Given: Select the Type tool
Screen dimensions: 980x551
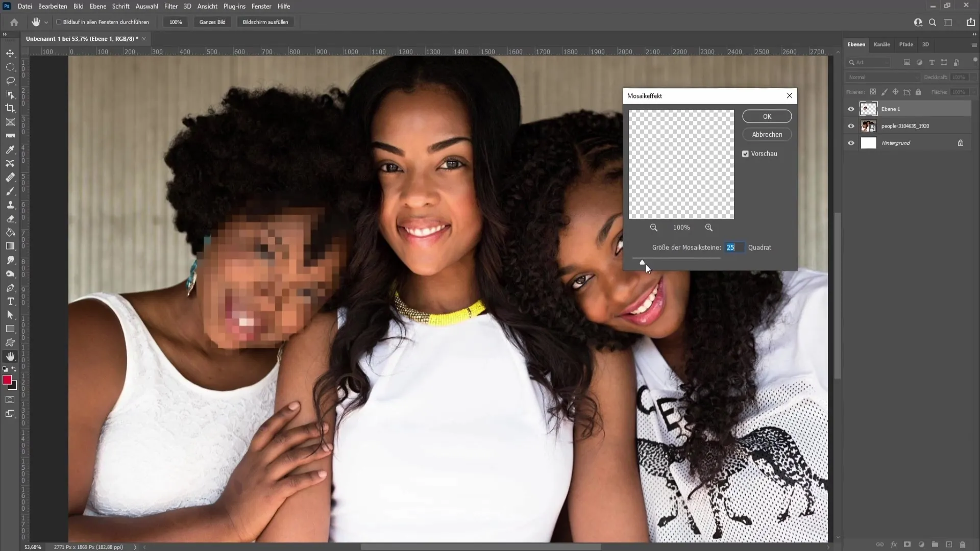Looking at the screenshot, I should click(10, 302).
